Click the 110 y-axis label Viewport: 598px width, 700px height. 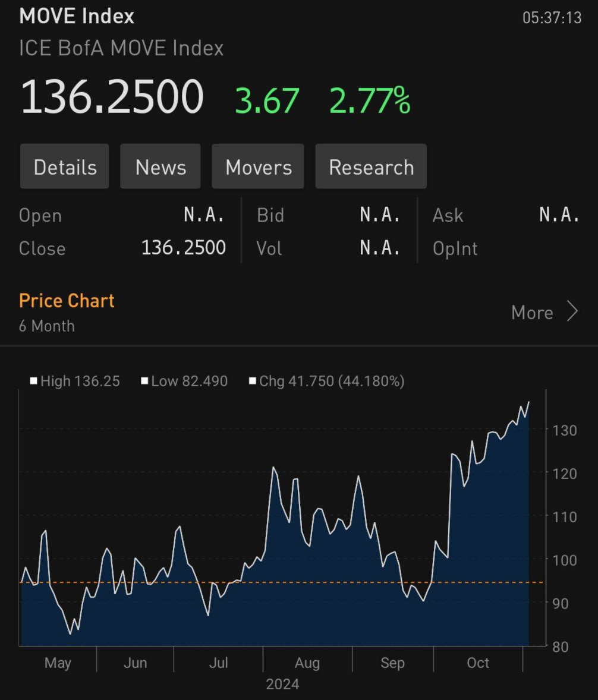click(x=565, y=518)
